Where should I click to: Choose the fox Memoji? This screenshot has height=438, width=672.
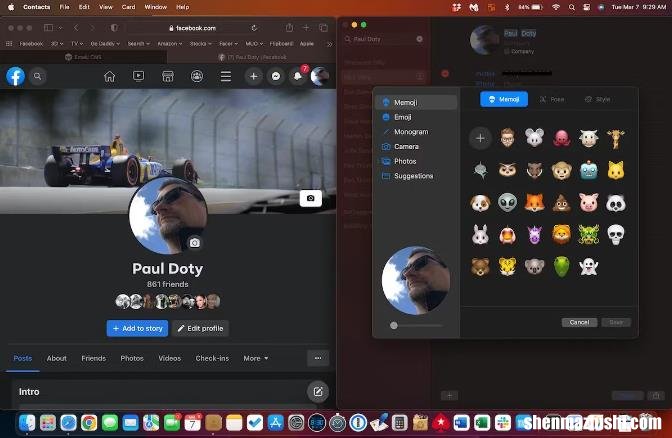coord(534,202)
